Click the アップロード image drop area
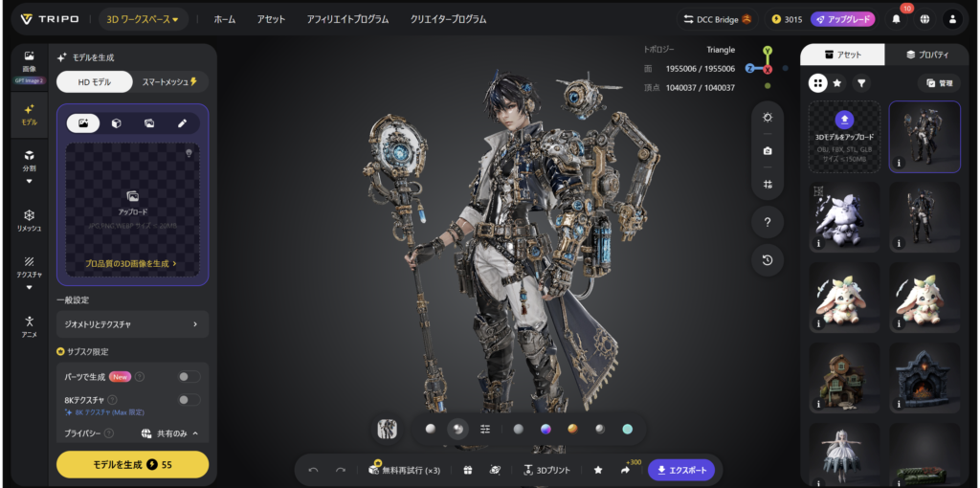 pos(132,210)
